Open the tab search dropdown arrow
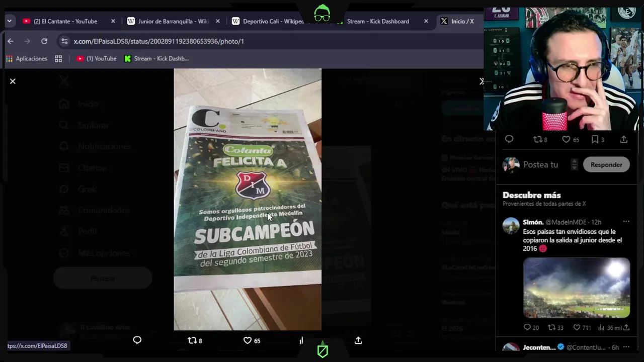Screen dimensions: 644x362 pos(9,21)
